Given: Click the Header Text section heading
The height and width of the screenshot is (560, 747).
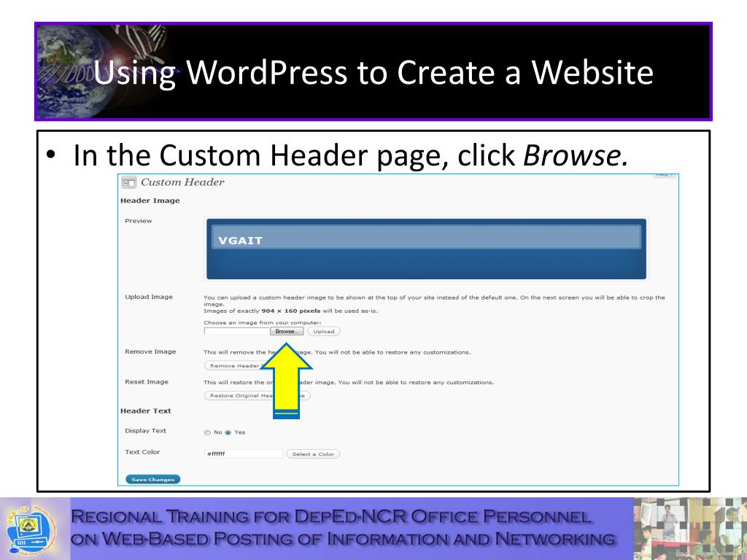Looking at the screenshot, I should click(146, 411).
